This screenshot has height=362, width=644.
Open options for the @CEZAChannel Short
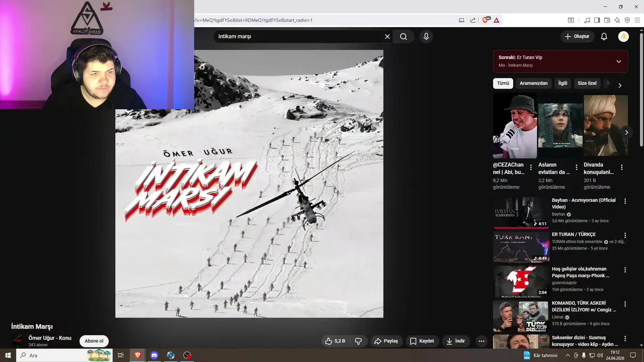[531, 167]
